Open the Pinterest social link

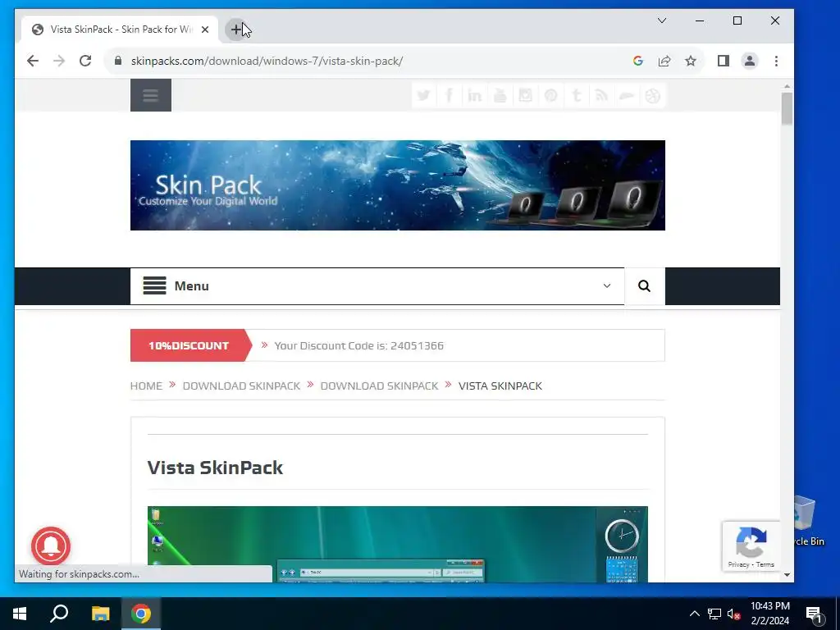(x=550, y=96)
